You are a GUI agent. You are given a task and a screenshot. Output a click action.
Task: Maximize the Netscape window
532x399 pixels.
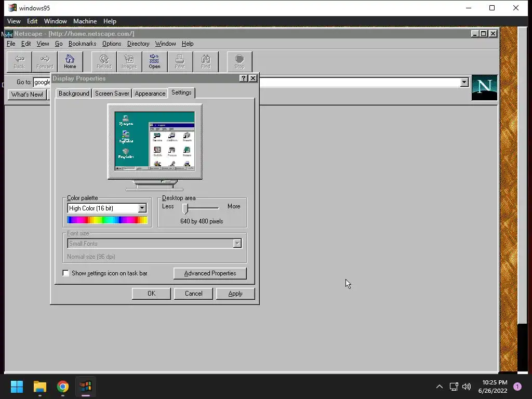point(484,34)
